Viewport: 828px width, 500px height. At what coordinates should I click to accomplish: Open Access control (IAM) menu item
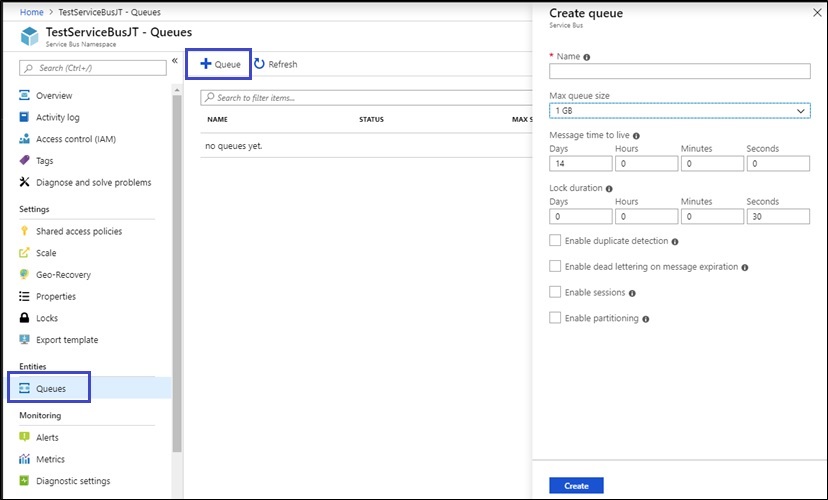coord(76,139)
